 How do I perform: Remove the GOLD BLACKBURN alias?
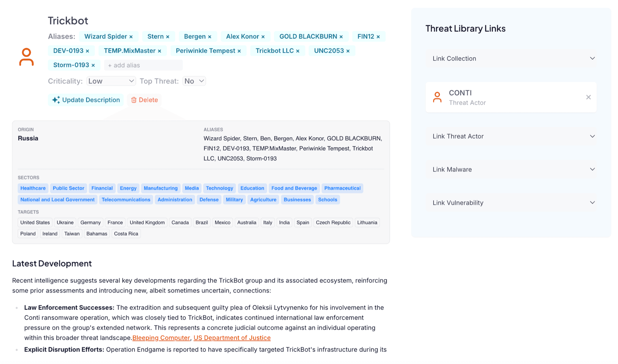341,37
